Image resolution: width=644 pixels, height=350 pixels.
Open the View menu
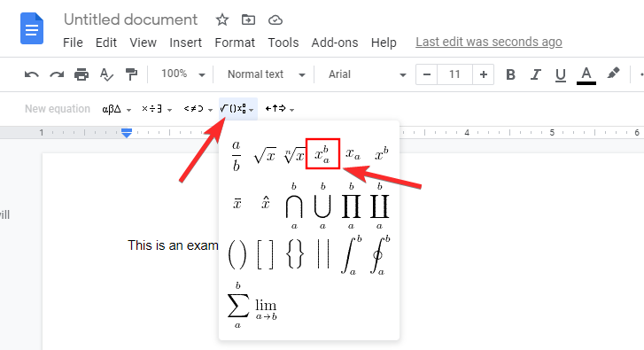pos(143,43)
